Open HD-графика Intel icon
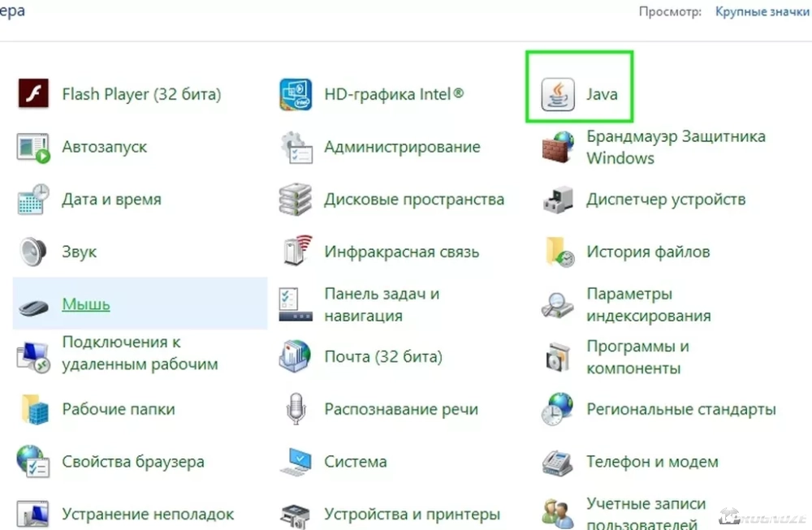The height and width of the screenshot is (530, 812). 296,94
